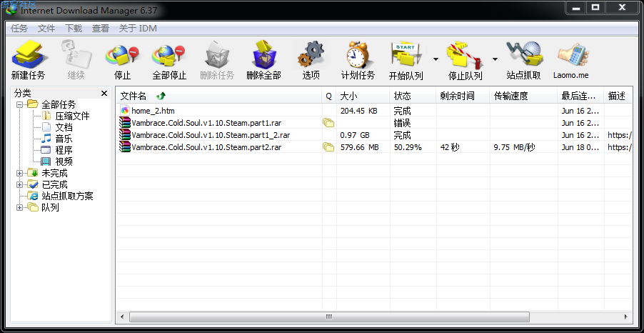Select 压缩文件 category
Screen dimensions: 644x333
72,116
